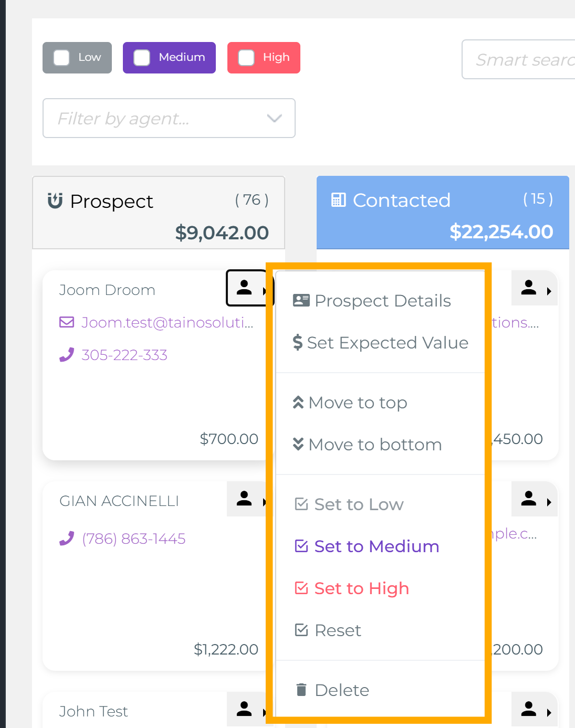Enable the Medium priority filter checkbox
575x728 pixels.
(x=142, y=58)
